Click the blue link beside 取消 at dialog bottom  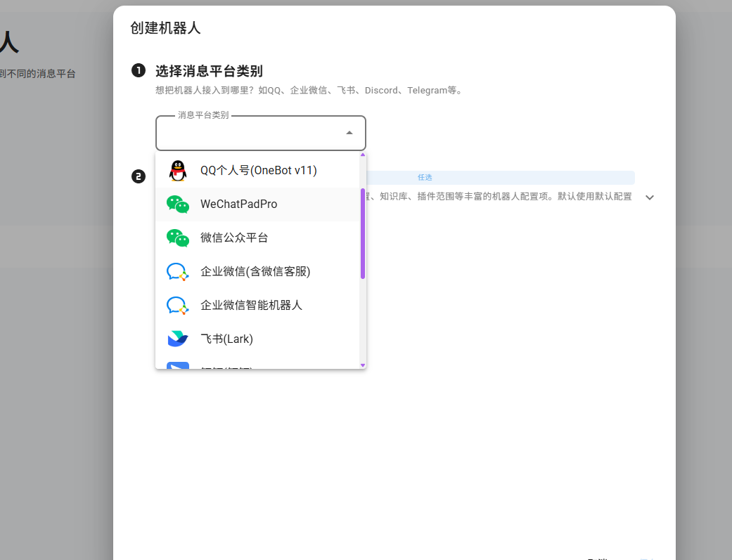pos(647,559)
